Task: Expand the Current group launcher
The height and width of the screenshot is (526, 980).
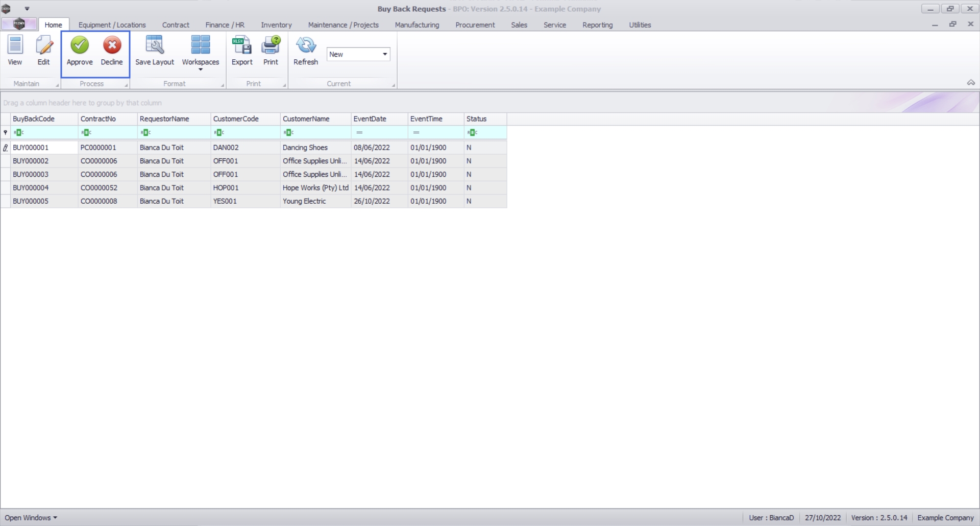Action: 394,85
